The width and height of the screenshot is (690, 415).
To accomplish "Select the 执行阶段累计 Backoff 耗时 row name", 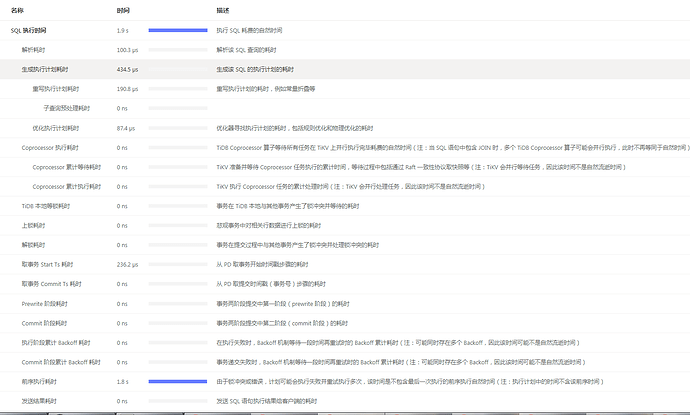I will 56,342.
